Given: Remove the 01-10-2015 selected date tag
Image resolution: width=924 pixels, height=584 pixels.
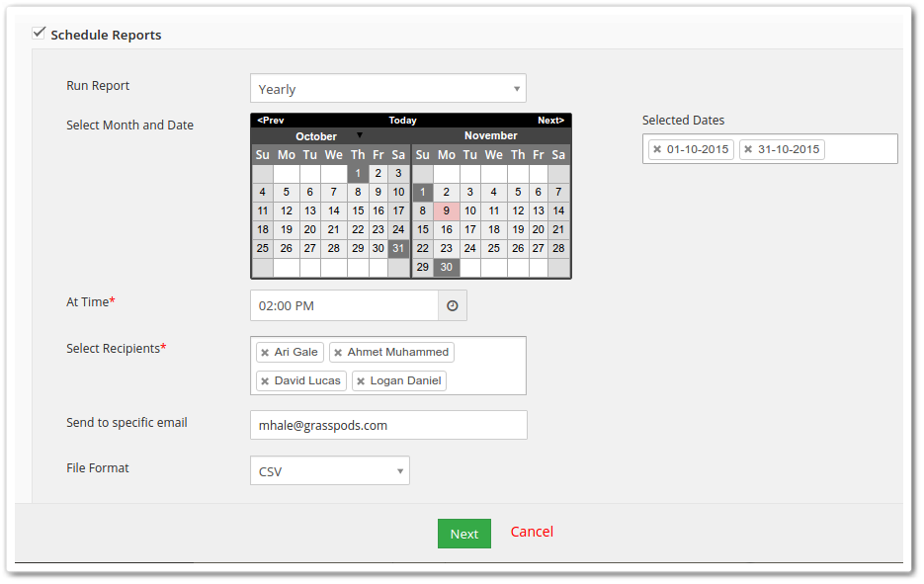Looking at the screenshot, I should [657, 149].
